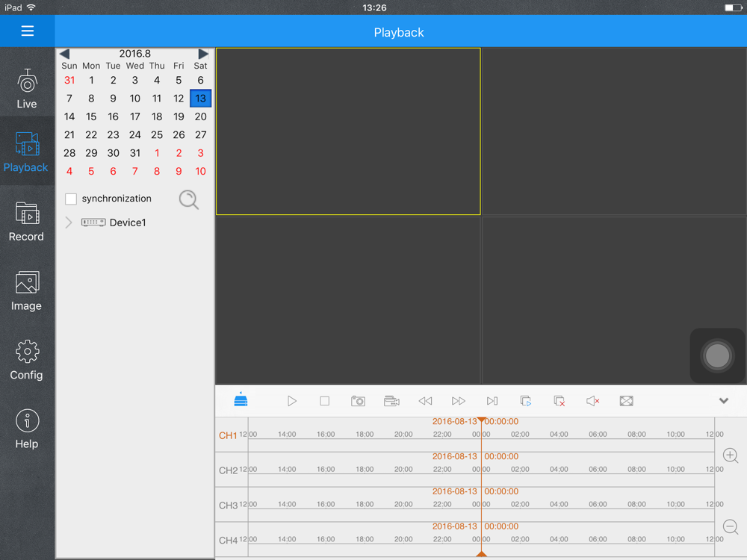The height and width of the screenshot is (560, 747).
Task: Click the orange playhead marker at bottom
Action: tap(482, 554)
